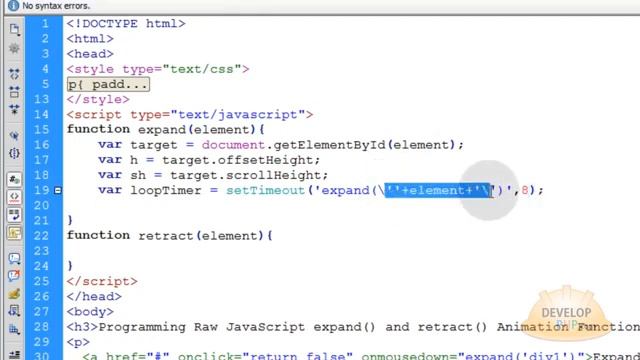Click line number 28 in the gutter

coord(42,327)
